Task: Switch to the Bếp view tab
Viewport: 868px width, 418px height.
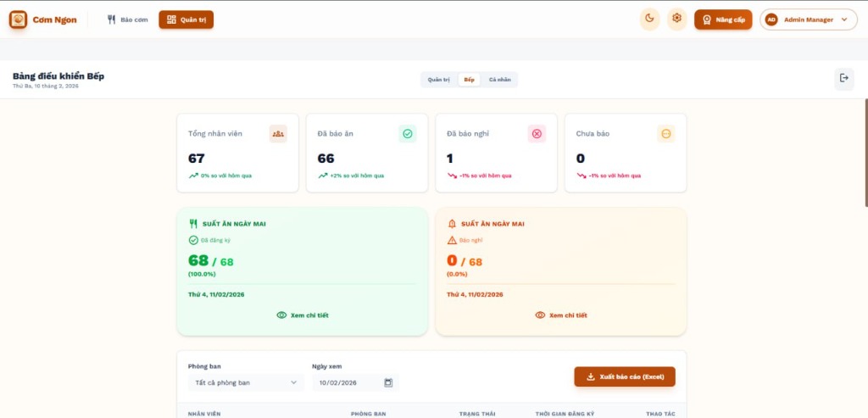Action: [469, 80]
